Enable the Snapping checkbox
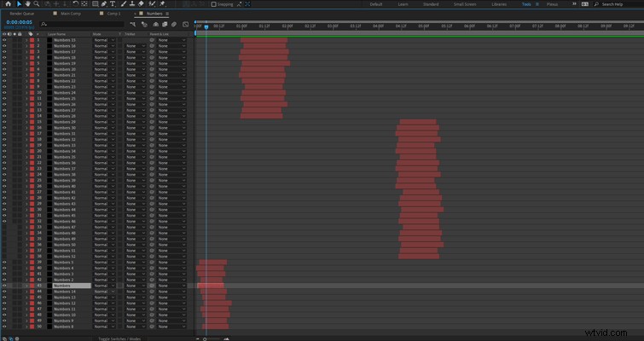 click(213, 4)
